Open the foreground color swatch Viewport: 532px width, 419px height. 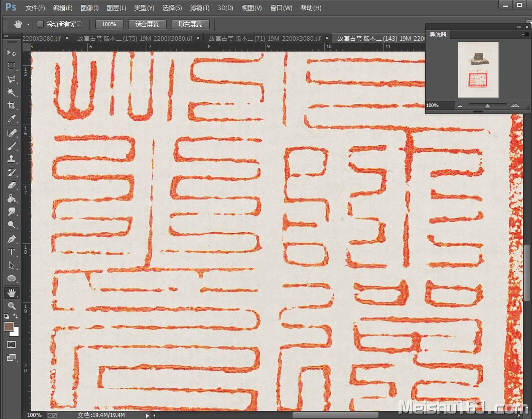click(9, 327)
